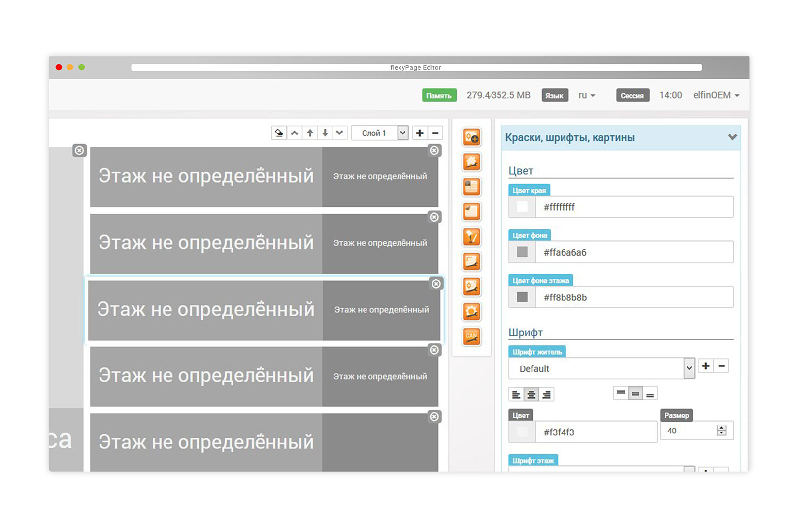The width and height of the screenshot is (798, 532).
Task: Edit the #ffa6a6a6 color value field
Action: (x=634, y=252)
